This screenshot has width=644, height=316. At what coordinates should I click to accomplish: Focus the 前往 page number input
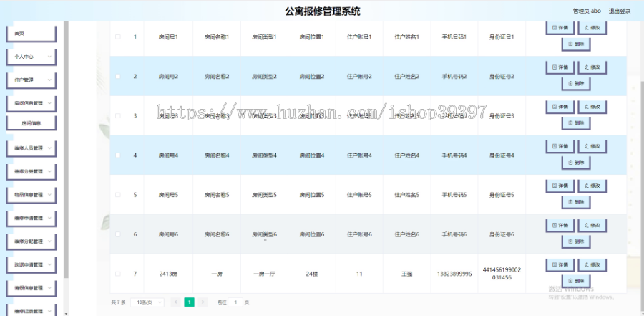[x=235, y=302]
